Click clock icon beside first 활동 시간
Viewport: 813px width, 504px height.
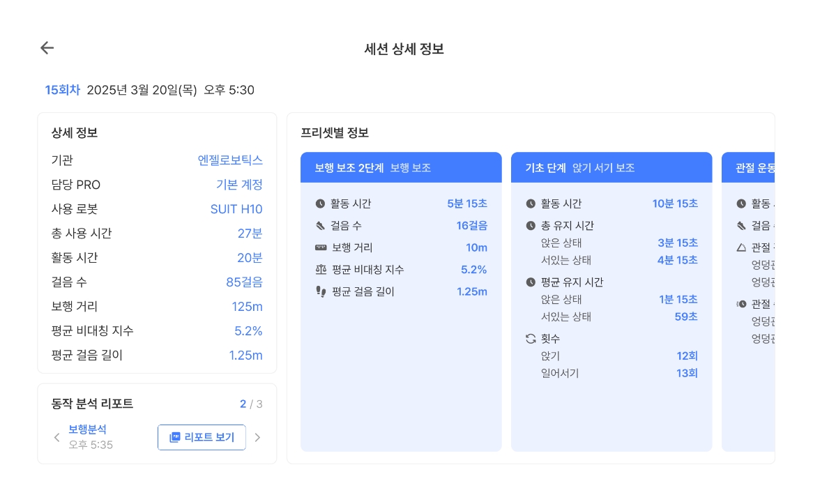(320, 204)
